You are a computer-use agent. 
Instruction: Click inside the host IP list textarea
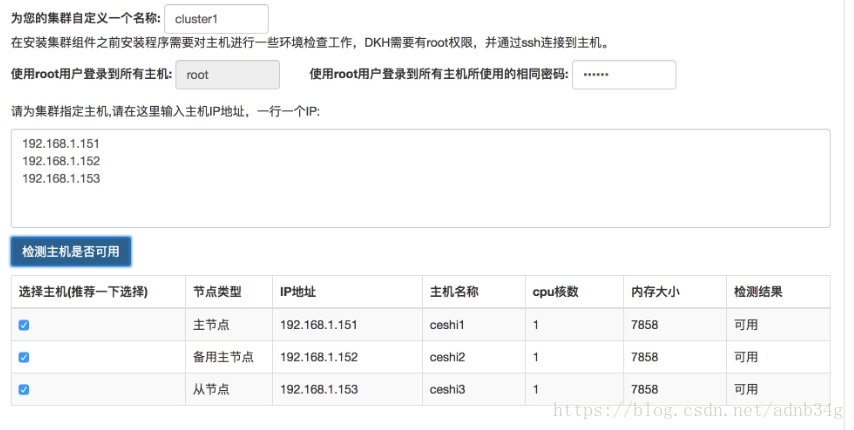(420, 178)
